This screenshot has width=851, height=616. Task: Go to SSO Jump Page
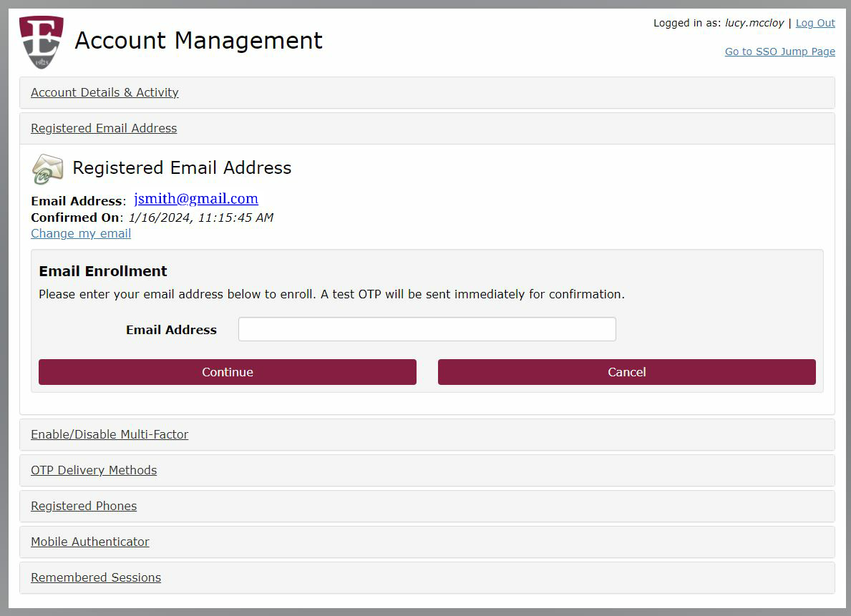click(780, 52)
